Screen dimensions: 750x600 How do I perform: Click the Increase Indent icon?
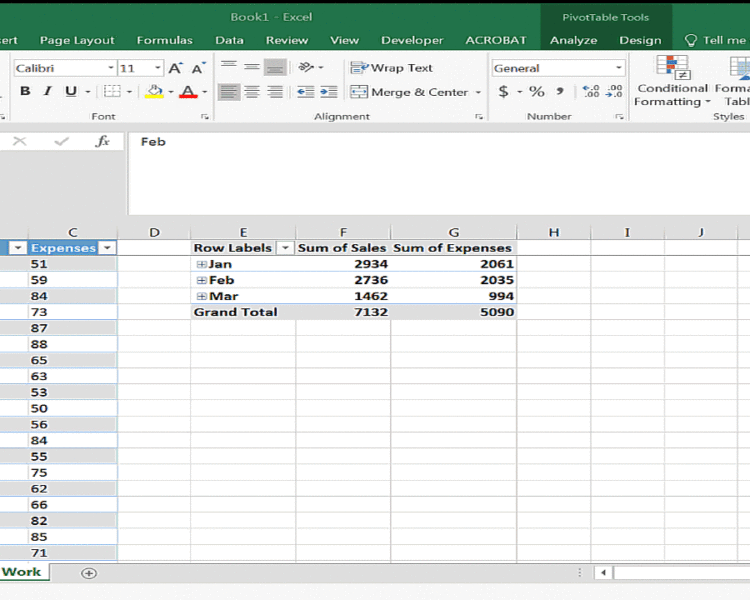tap(326, 92)
